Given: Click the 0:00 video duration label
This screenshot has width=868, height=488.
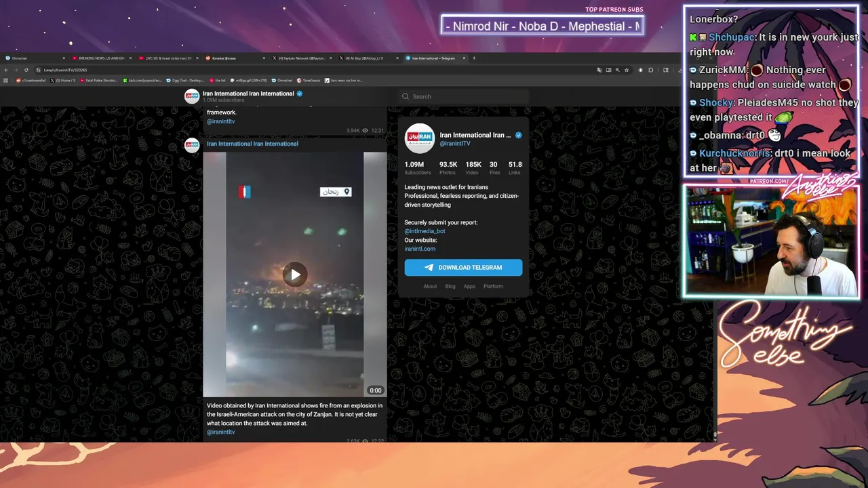Looking at the screenshot, I should (x=376, y=390).
